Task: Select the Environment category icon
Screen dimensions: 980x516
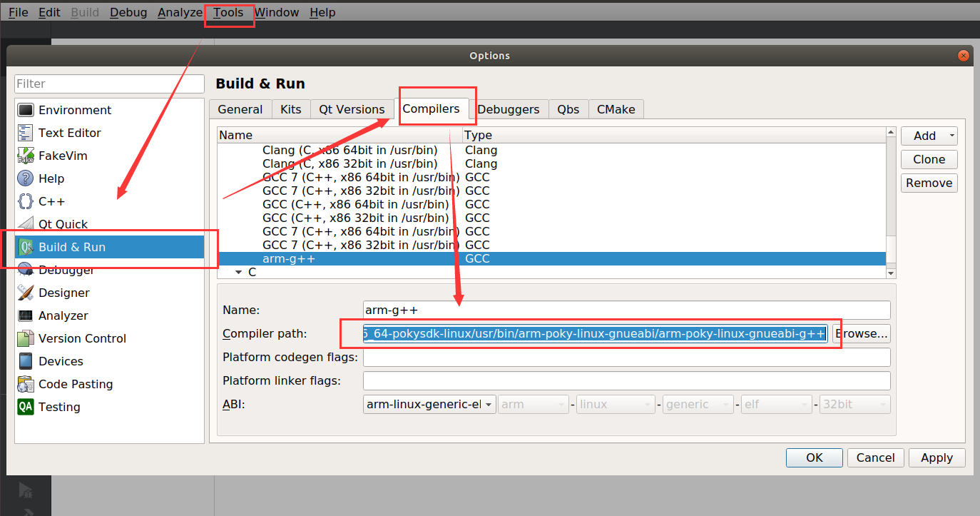Action: (26, 110)
